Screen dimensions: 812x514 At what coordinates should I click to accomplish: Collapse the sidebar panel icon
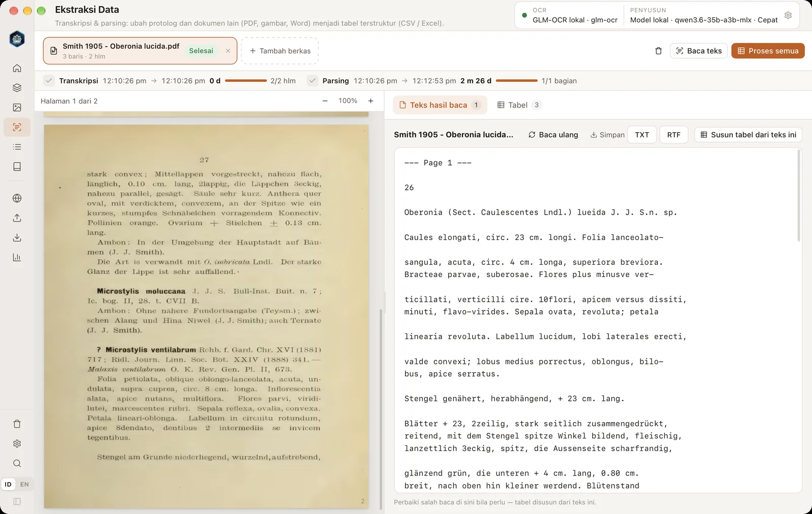point(17,501)
